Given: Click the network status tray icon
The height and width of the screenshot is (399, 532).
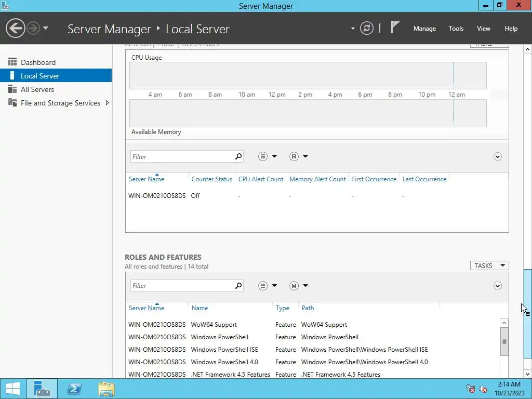Looking at the screenshot, I should tap(471, 389).
